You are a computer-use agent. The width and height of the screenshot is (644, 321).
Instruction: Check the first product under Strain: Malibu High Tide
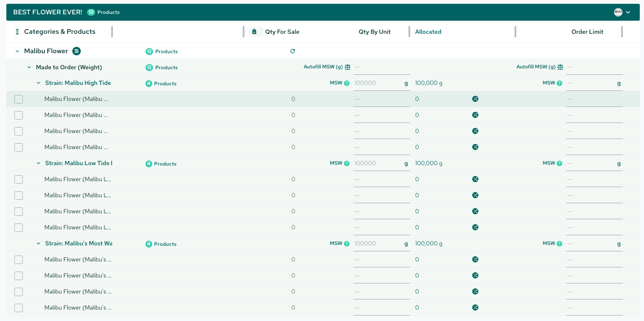coord(19,99)
